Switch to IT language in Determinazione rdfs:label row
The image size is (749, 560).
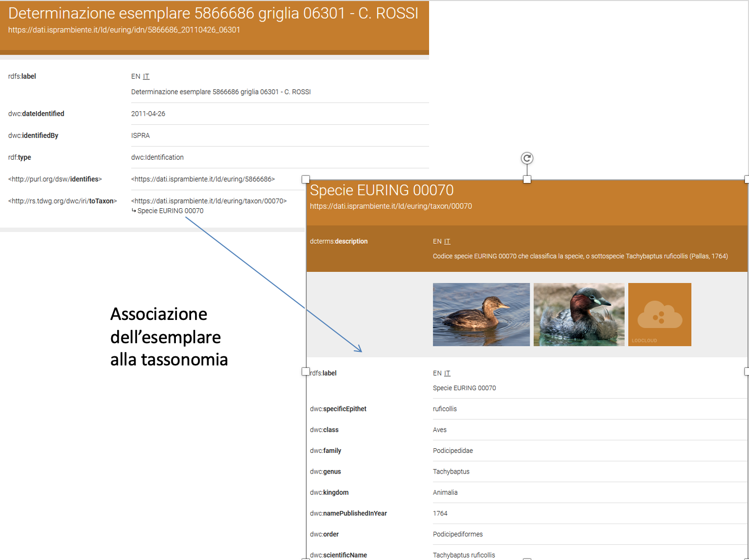click(146, 76)
